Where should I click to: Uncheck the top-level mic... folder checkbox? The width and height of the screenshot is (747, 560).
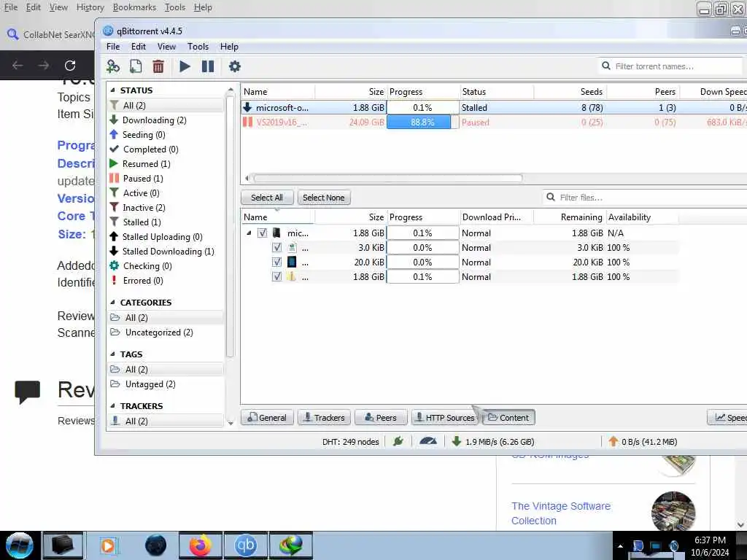click(262, 233)
